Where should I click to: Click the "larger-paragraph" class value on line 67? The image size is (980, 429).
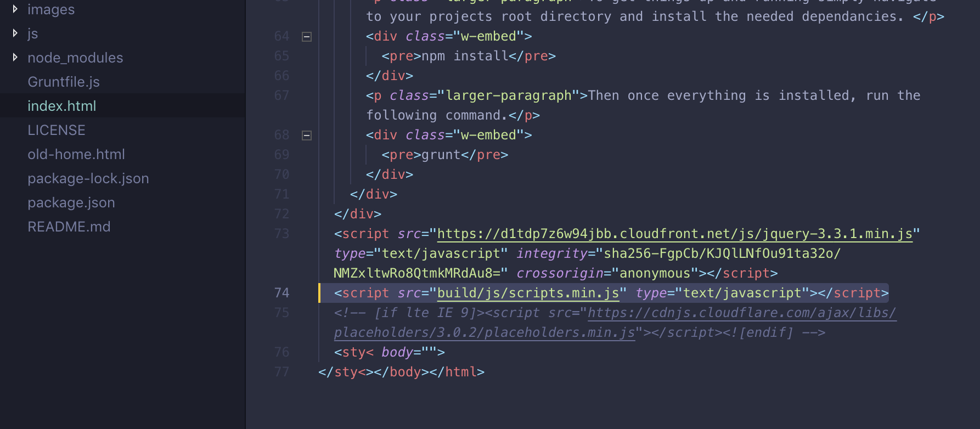(x=509, y=95)
